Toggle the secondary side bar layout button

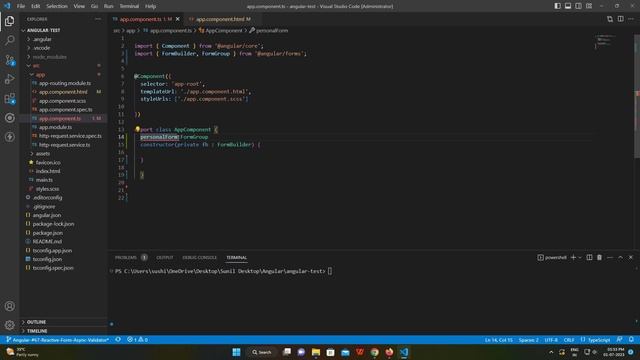point(578,6)
